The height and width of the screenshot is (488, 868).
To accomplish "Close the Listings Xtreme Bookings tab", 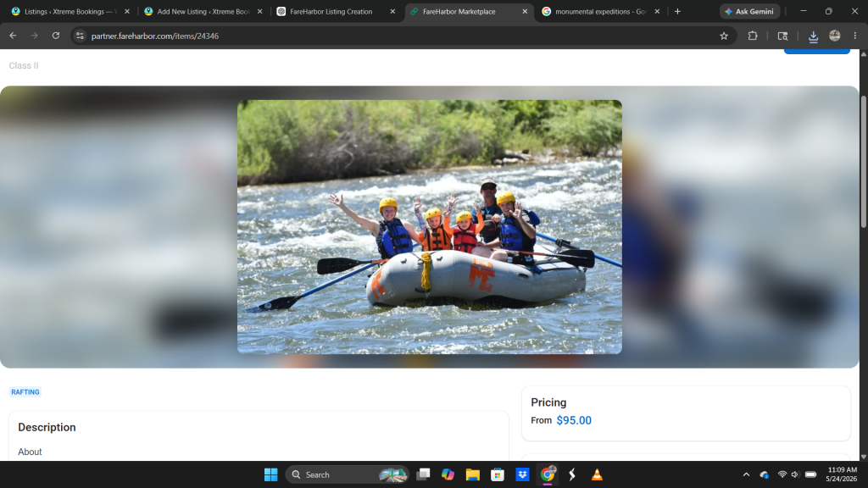I will click(x=127, y=11).
